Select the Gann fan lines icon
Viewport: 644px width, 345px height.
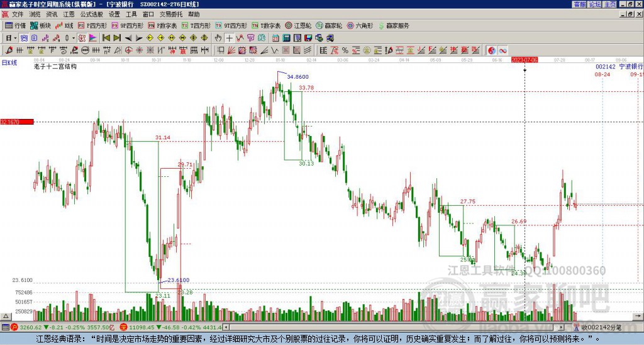click(x=231, y=50)
